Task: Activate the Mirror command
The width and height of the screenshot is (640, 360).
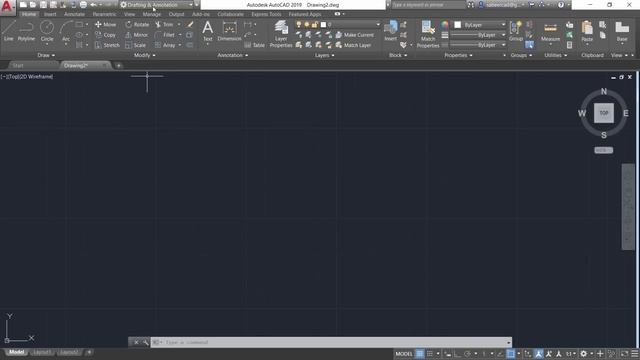Action: click(137, 35)
